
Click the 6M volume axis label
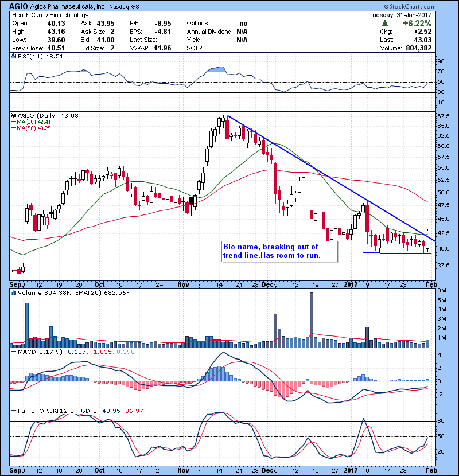tap(442, 291)
